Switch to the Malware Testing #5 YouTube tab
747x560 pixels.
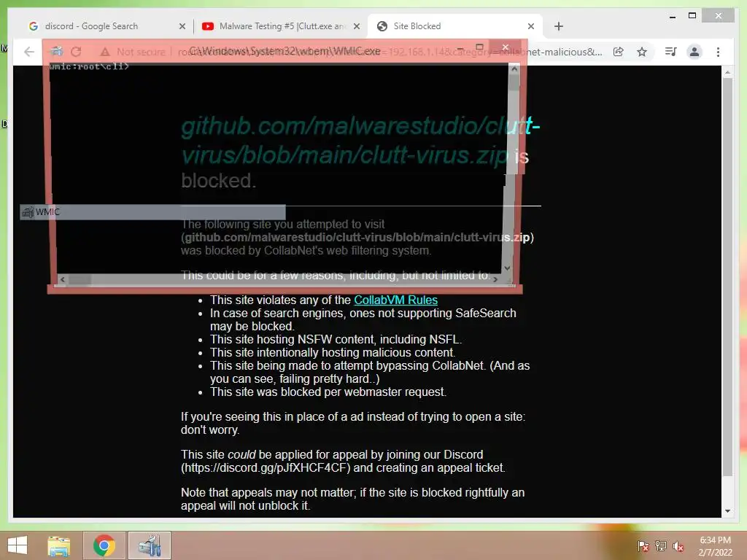point(280,26)
